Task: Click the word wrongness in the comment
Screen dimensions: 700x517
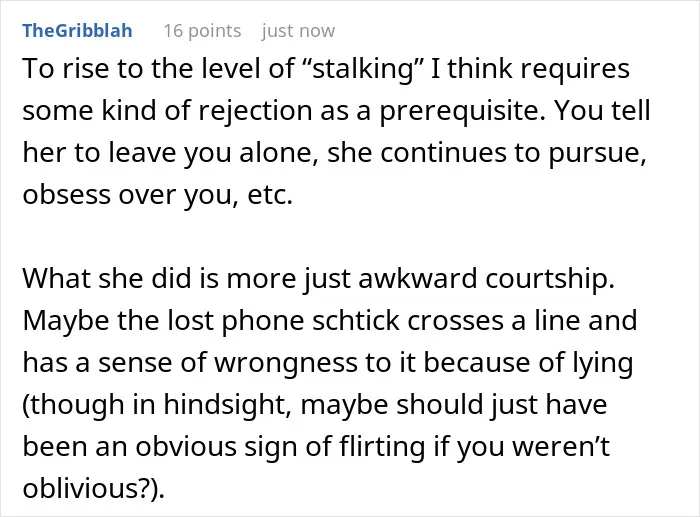Action: coord(286,363)
